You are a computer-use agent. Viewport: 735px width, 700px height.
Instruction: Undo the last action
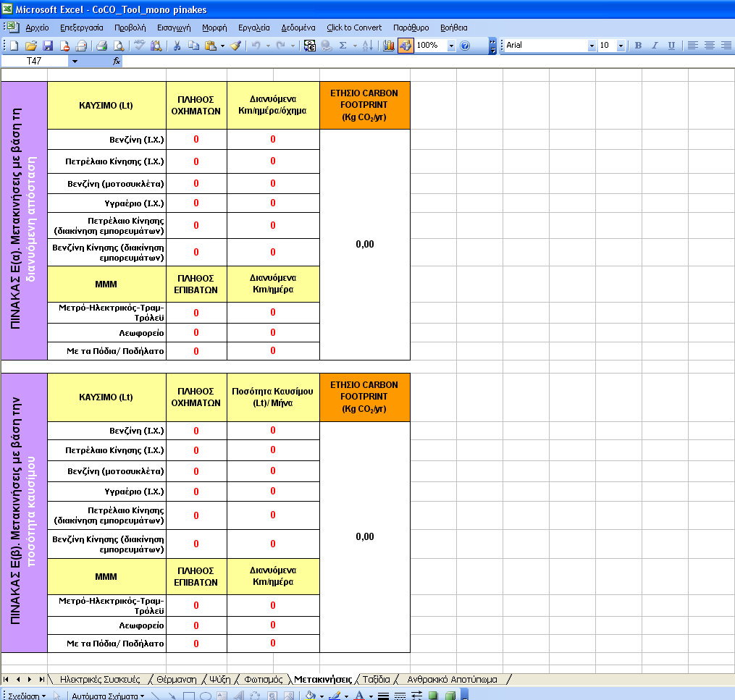pyautogui.click(x=256, y=46)
